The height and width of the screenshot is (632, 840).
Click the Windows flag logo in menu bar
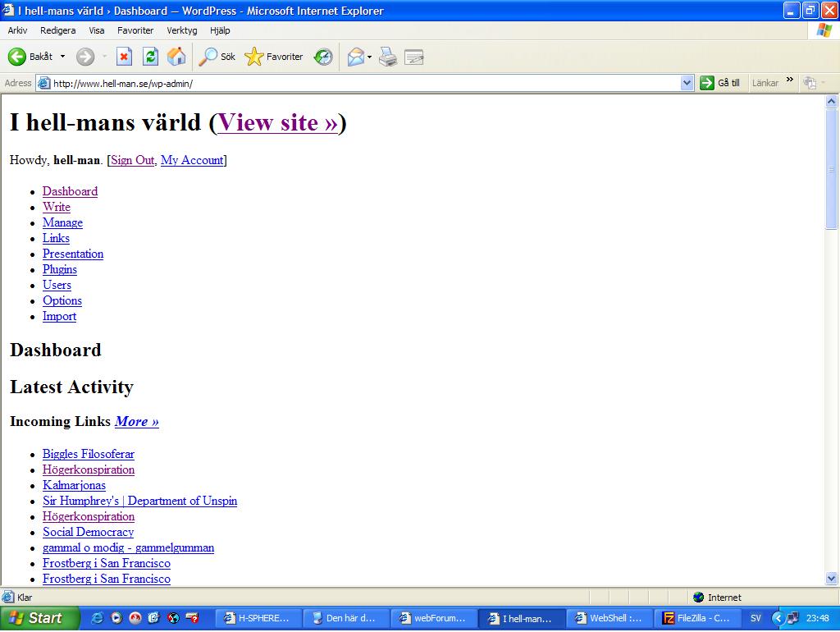click(x=824, y=30)
